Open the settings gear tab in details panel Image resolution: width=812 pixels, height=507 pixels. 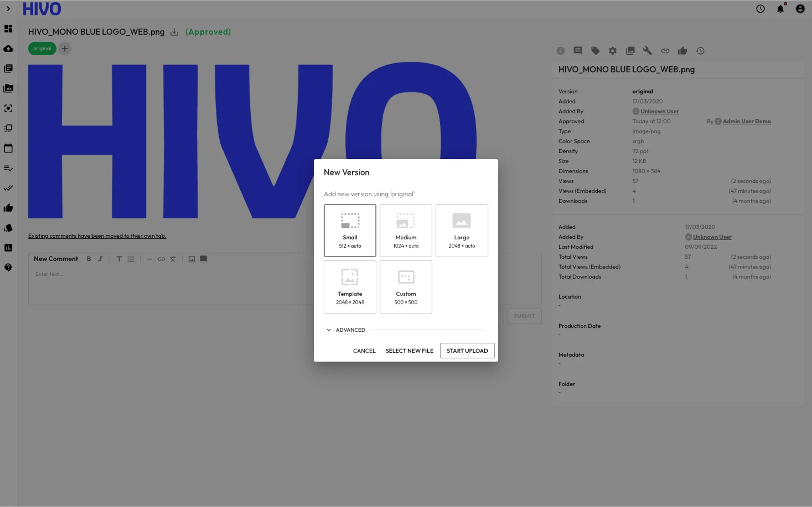pos(613,51)
